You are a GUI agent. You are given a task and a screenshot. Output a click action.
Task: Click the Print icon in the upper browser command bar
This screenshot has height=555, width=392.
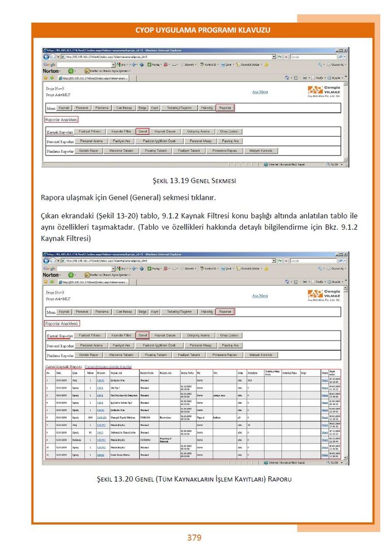[304, 78]
